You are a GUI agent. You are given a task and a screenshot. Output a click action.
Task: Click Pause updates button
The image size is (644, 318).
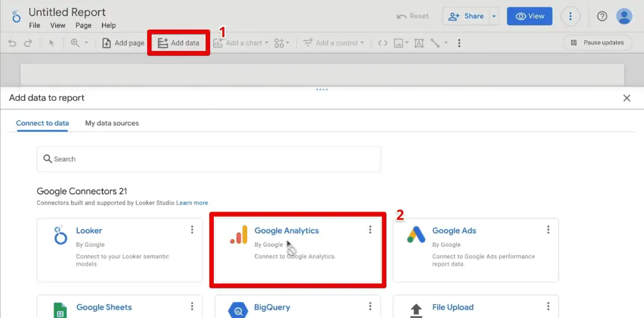point(597,43)
